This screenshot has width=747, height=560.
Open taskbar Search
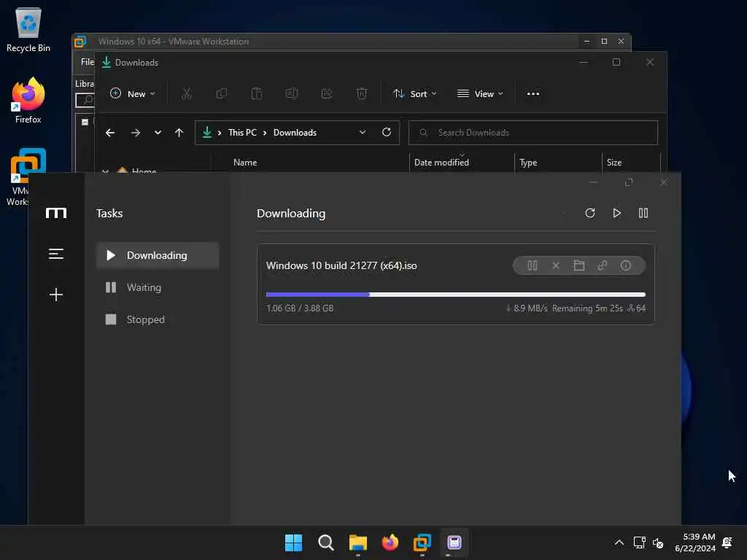[326, 542]
